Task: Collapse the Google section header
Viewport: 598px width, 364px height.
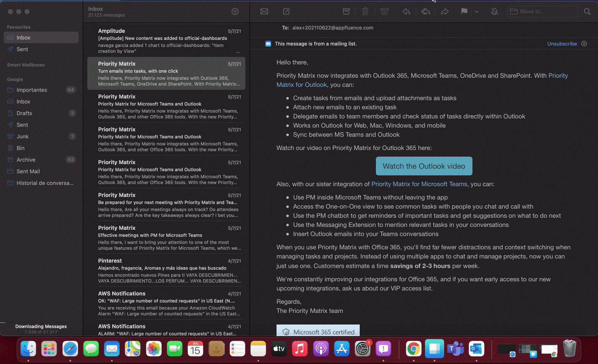Action: coord(15,79)
